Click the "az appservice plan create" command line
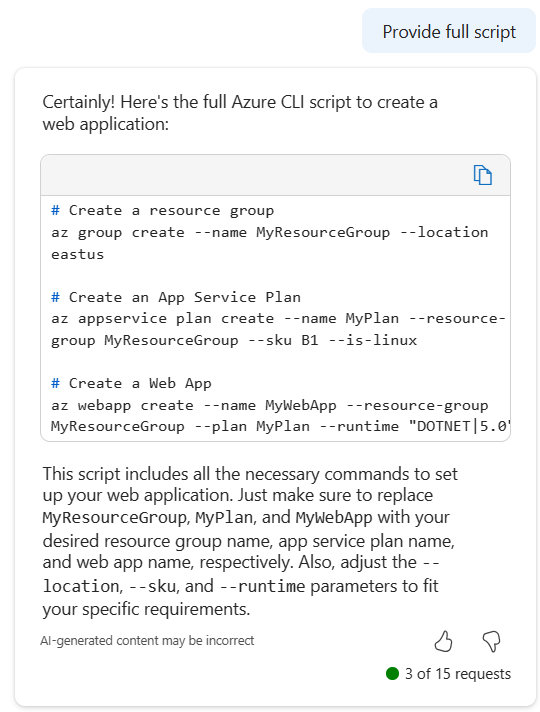540x712 pixels. [x=278, y=319]
